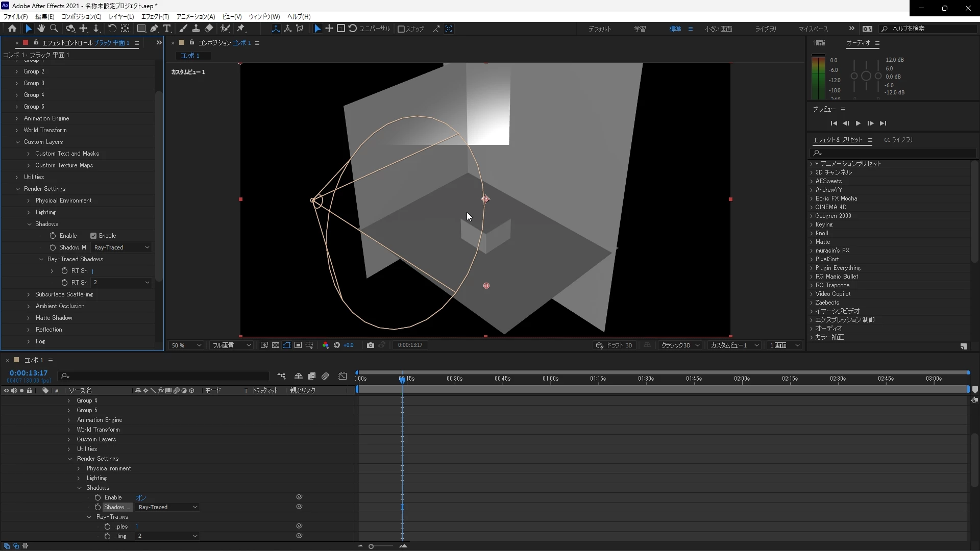Click the current timecode 0:00:13:17
This screenshot has height=551, width=980.
click(29, 373)
